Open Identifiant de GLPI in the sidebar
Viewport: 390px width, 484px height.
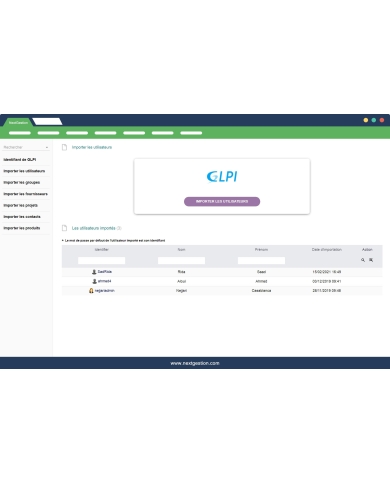coord(20,160)
